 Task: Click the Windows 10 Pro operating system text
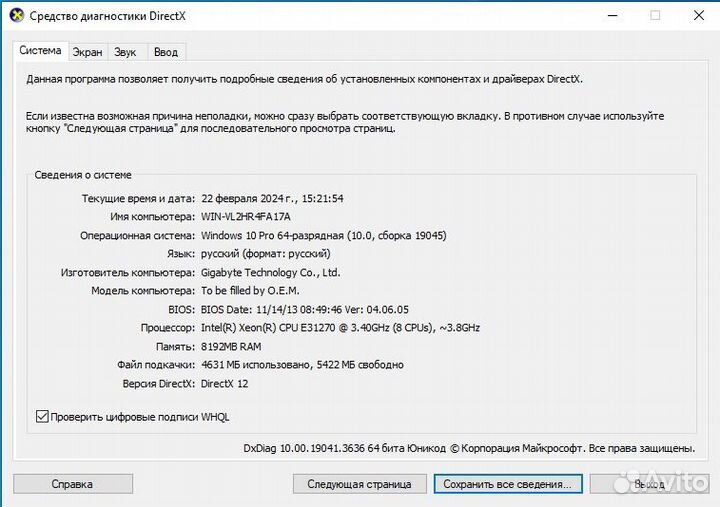click(x=323, y=235)
